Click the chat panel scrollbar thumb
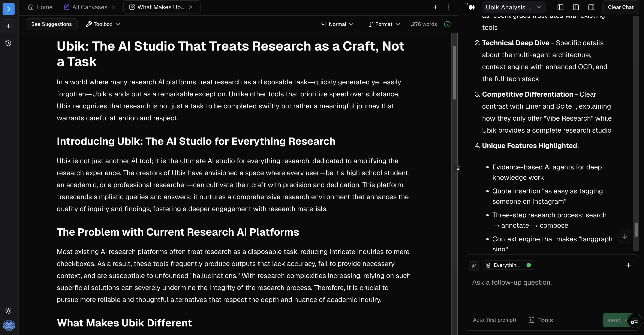This screenshot has height=335, width=644. 636,229
